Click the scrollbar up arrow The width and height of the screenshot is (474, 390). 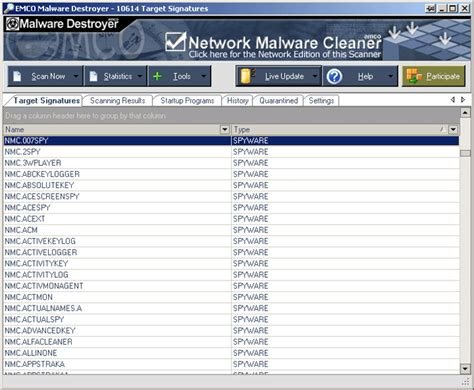click(x=465, y=113)
